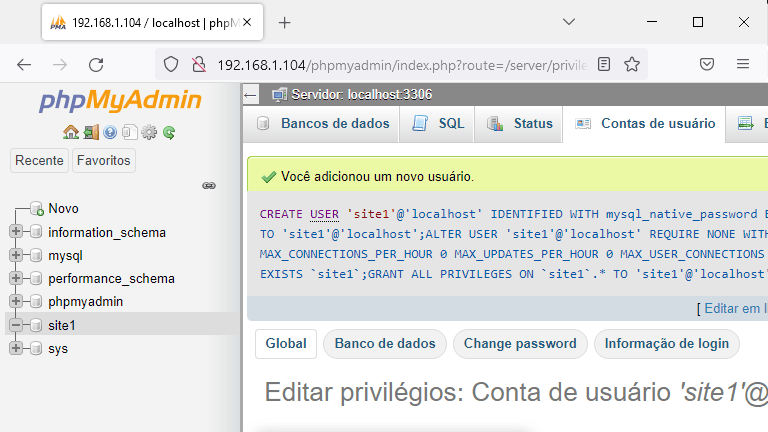The image size is (768, 432).
Task: Go back in browser history
Action: tap(24, 65)
